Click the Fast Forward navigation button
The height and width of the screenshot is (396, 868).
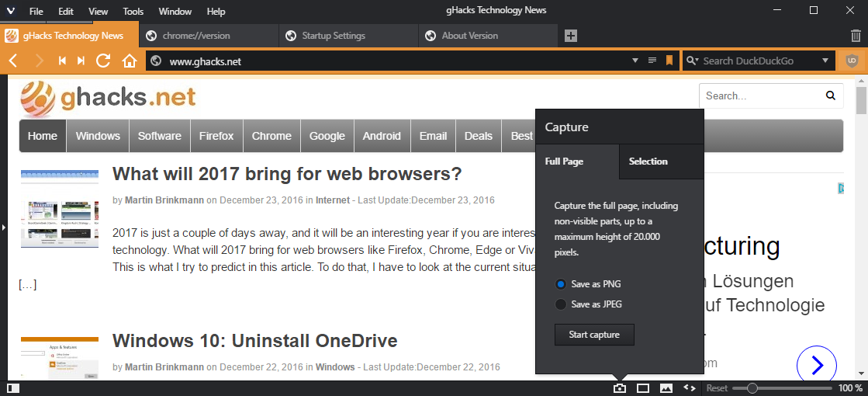point(81,61)
